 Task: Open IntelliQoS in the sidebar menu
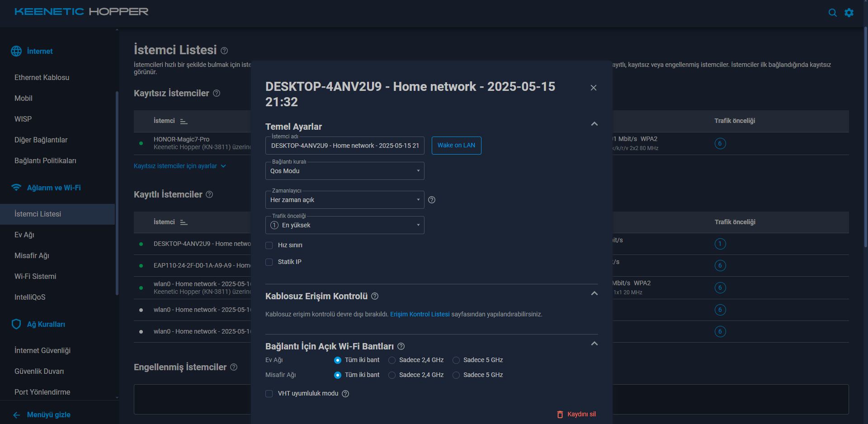pyautogui.click(x=30, y=297)
